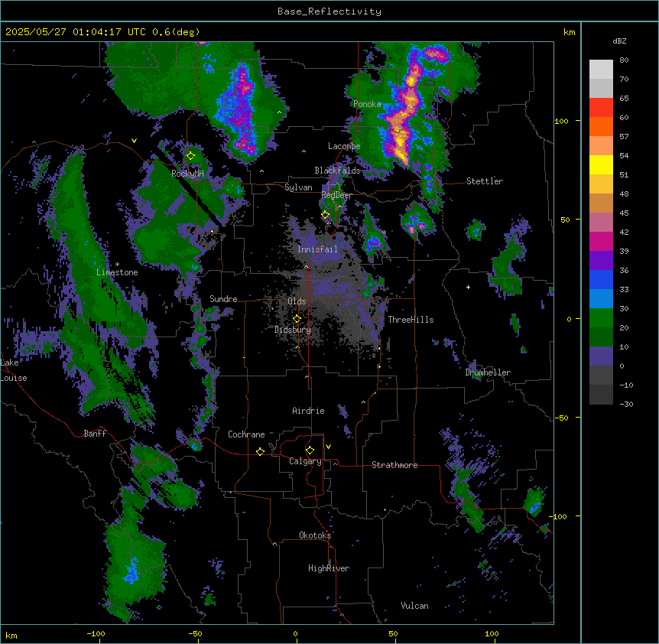Select the RedDeer city label
This screenshot has width=659, height=644.
(x=336, y=195)
